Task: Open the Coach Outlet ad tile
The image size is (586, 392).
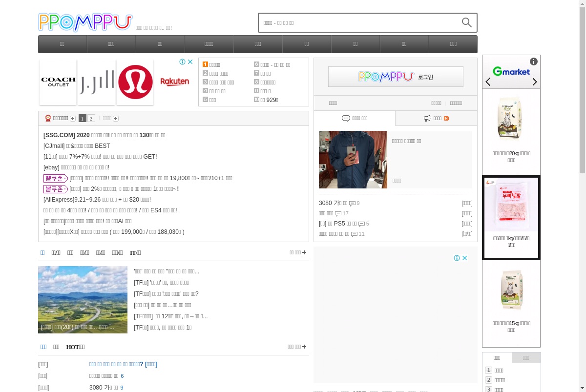Action: 58,82
